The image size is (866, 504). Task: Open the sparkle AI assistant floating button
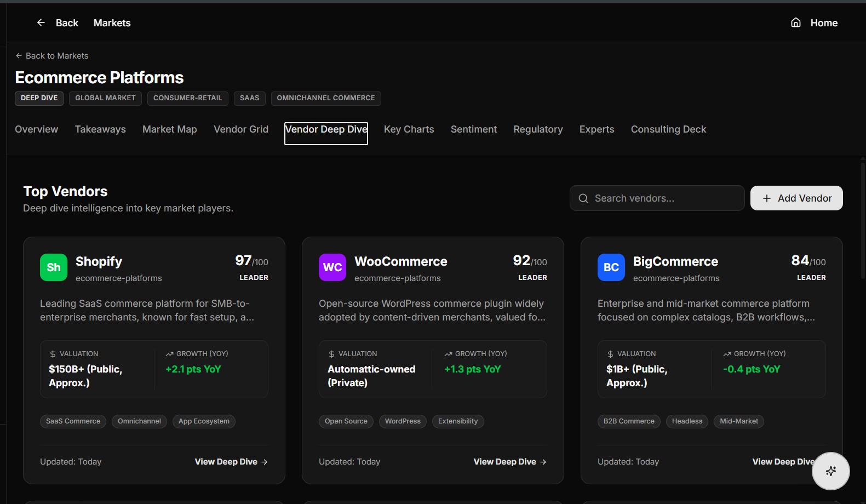tap(830, 471)
